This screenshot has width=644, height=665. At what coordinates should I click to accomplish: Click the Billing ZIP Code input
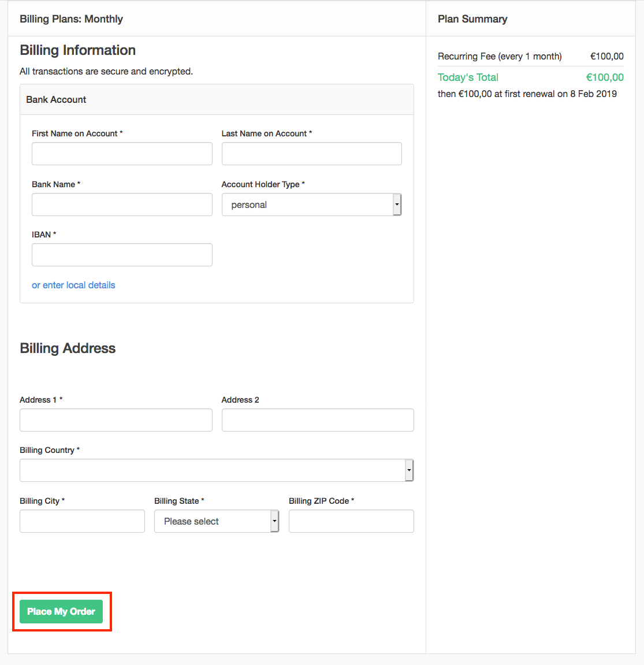pyautogui.click(x=351, y=521)
